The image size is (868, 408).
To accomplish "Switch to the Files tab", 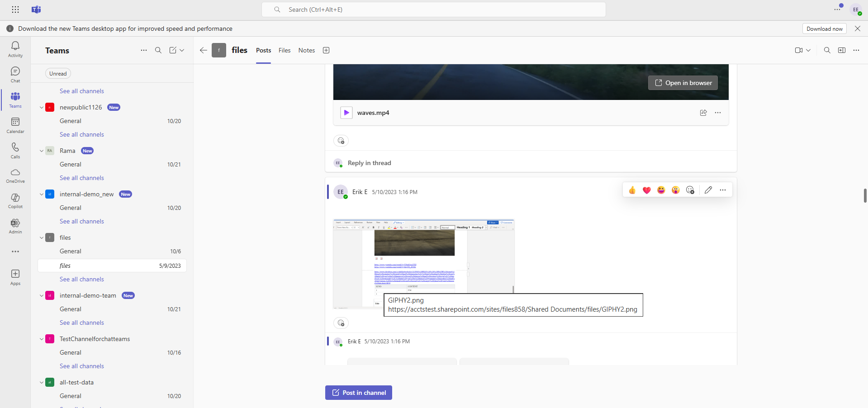I will click(284, 50).
